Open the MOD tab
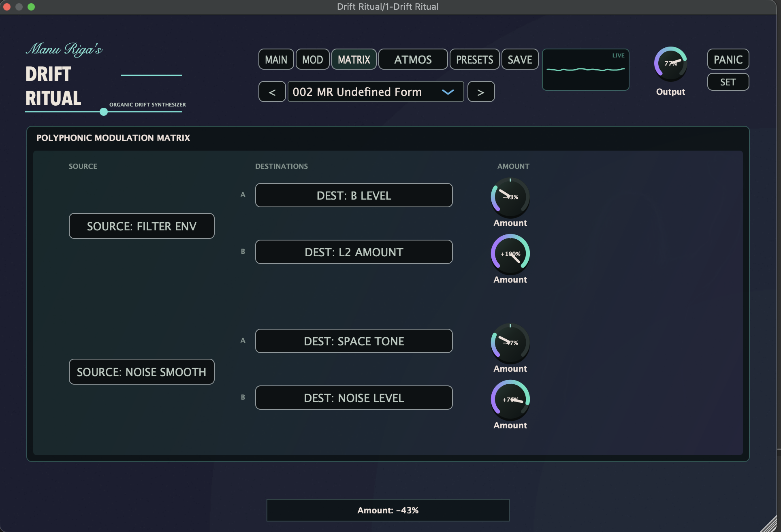 tap(312, 60)
